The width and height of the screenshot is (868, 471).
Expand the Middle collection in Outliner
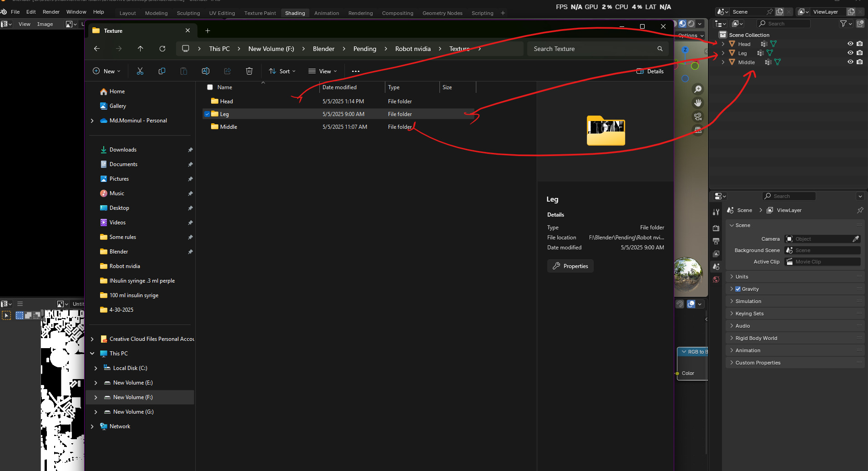[x=723, y=62]
